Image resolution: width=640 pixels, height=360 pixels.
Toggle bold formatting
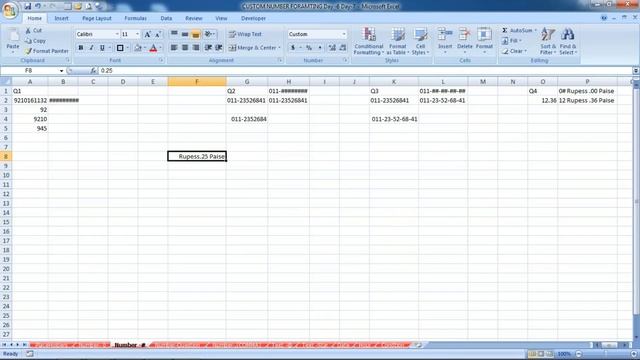point(81,48)
